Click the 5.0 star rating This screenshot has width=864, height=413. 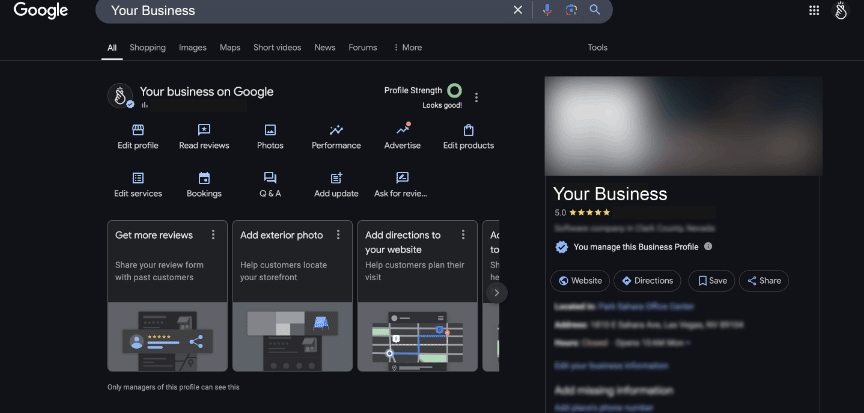click(x=582, y=212)
